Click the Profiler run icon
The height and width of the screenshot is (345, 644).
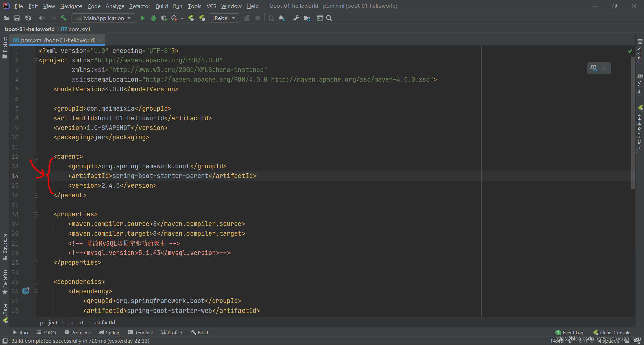click(174, 18)
